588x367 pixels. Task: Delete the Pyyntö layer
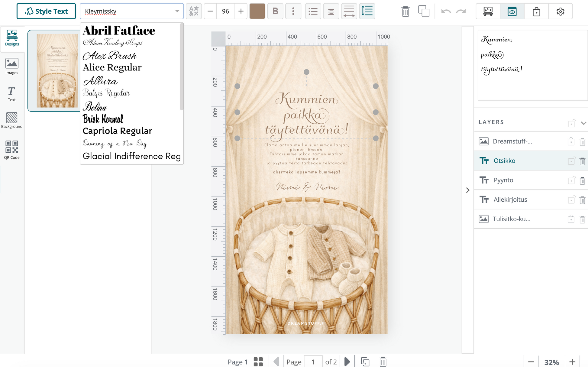(582, 180)
